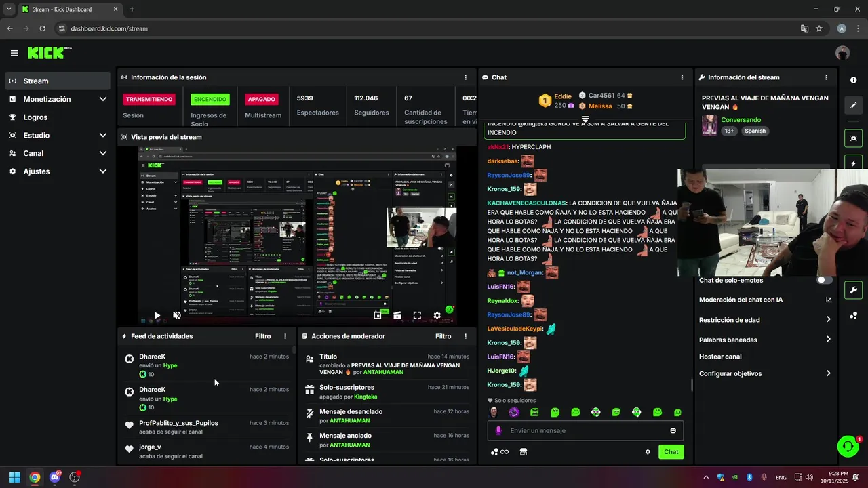
Task: Open the Chat panel three-dot menu
Action: coord(682,77)
